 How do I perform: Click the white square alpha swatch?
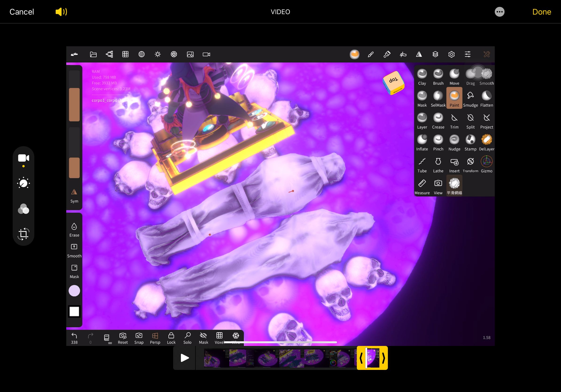click(74, 312)
